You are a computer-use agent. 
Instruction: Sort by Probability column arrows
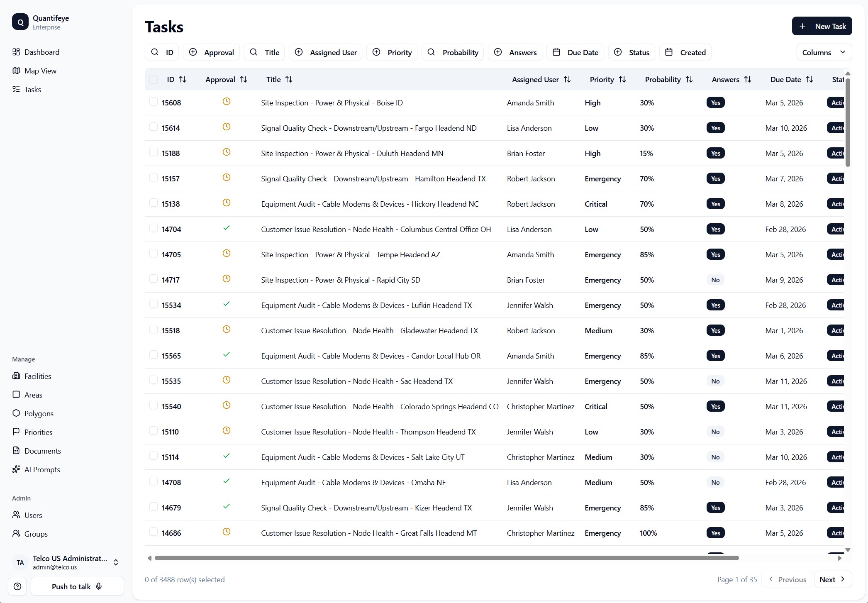coord(689,80)
